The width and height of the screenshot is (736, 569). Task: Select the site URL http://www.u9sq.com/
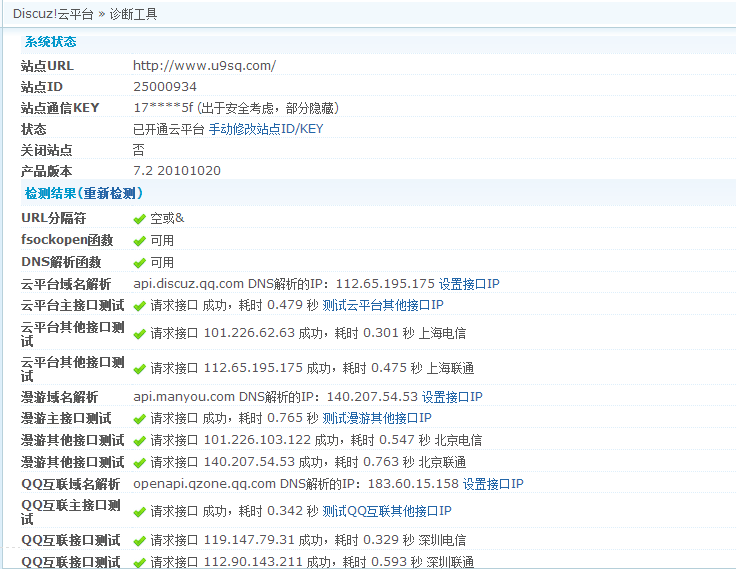click(205, 65)
